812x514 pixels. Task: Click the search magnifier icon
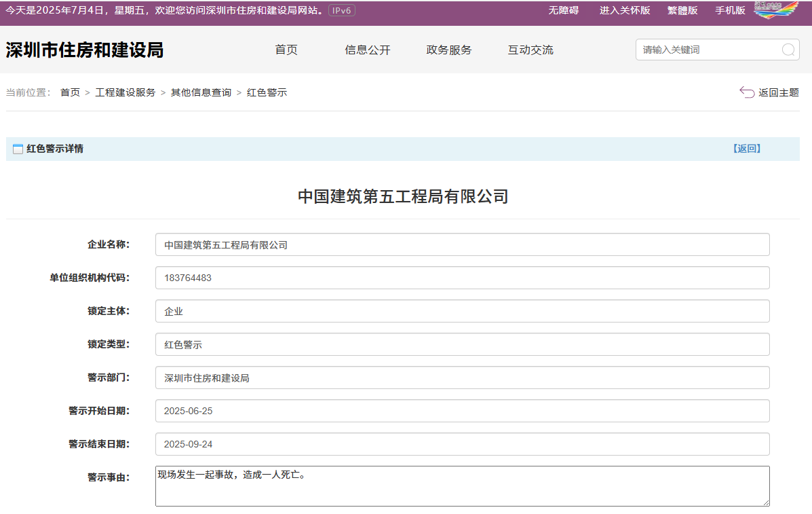coord(788,50)
